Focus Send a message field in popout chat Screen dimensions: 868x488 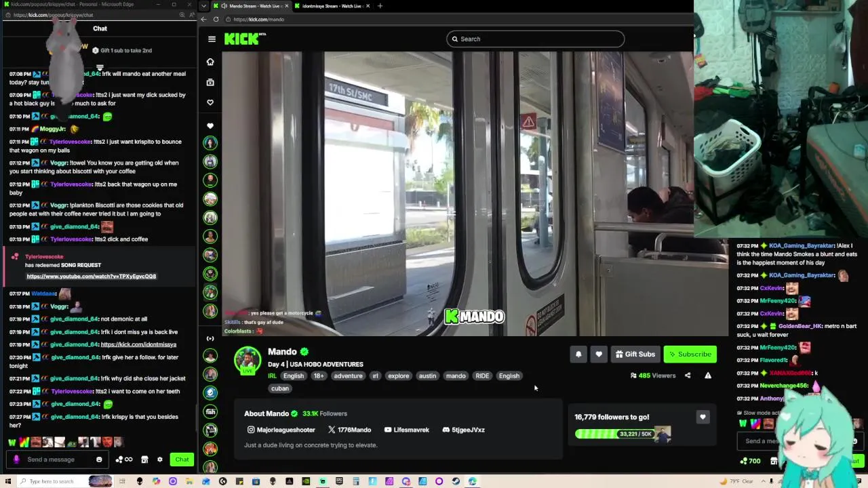58,460
